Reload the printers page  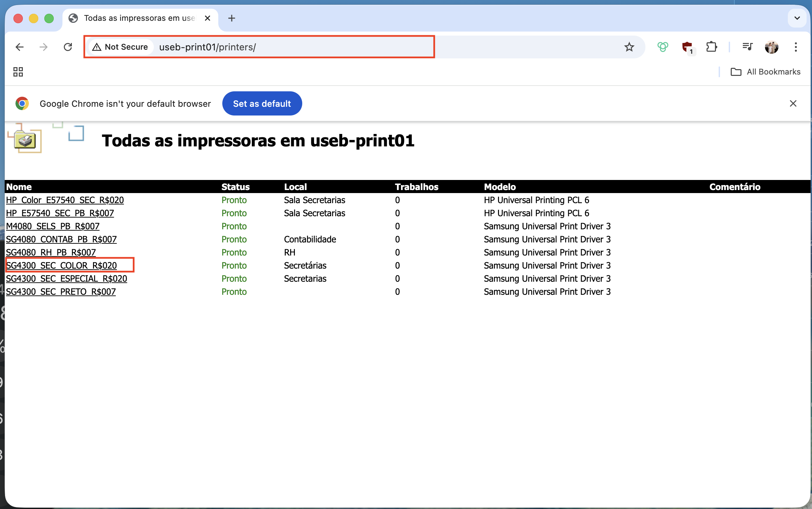(68, 47)
